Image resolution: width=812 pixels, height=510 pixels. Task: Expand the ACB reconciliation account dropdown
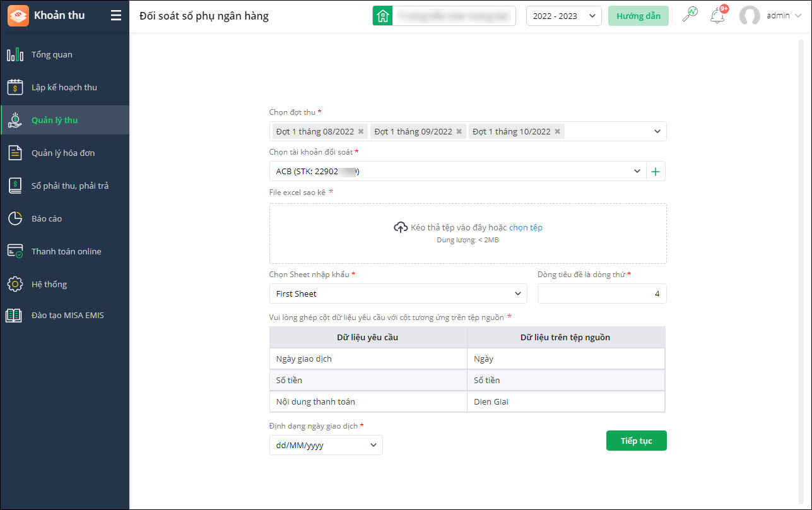coord(637,171)
